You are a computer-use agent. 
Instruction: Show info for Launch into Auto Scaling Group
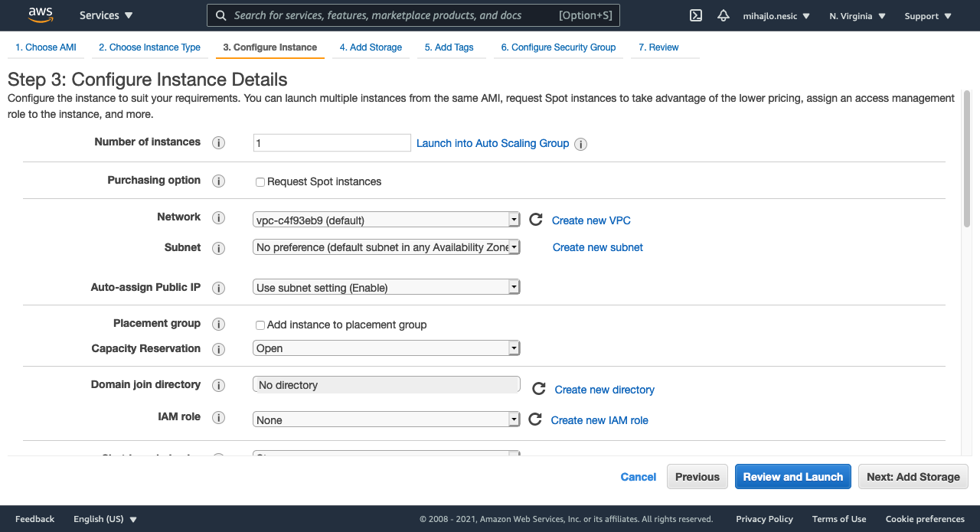click(581, 144)
